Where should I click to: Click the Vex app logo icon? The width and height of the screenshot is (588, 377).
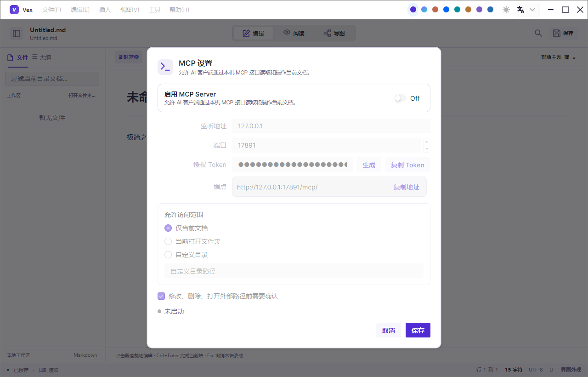coord(14,10)
